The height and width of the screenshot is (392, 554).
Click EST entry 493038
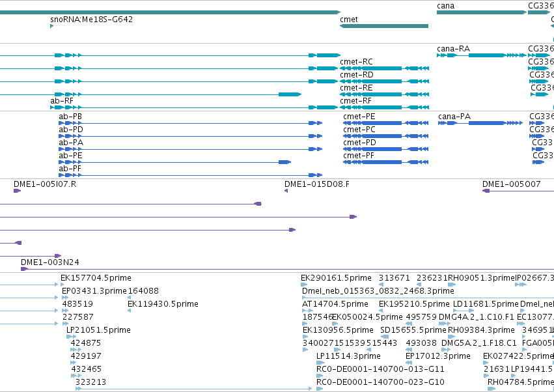pyautogui.click(x=421, y=343)
